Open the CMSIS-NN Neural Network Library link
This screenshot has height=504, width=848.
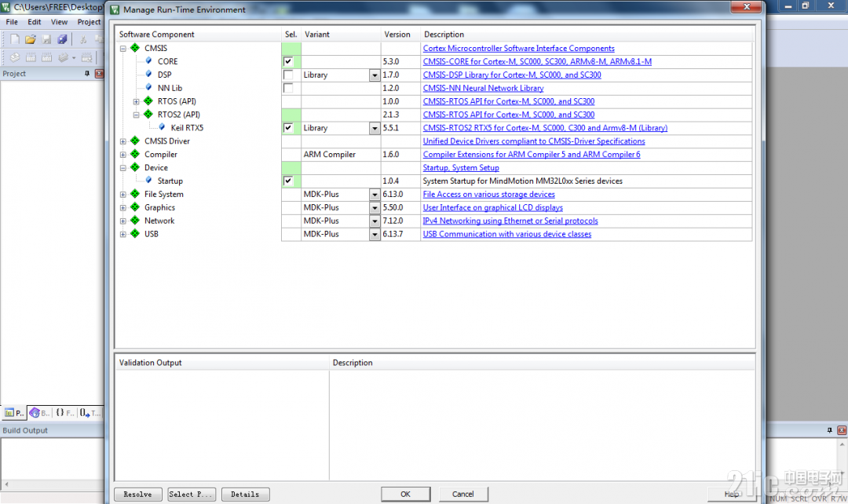tap(483, 88)
